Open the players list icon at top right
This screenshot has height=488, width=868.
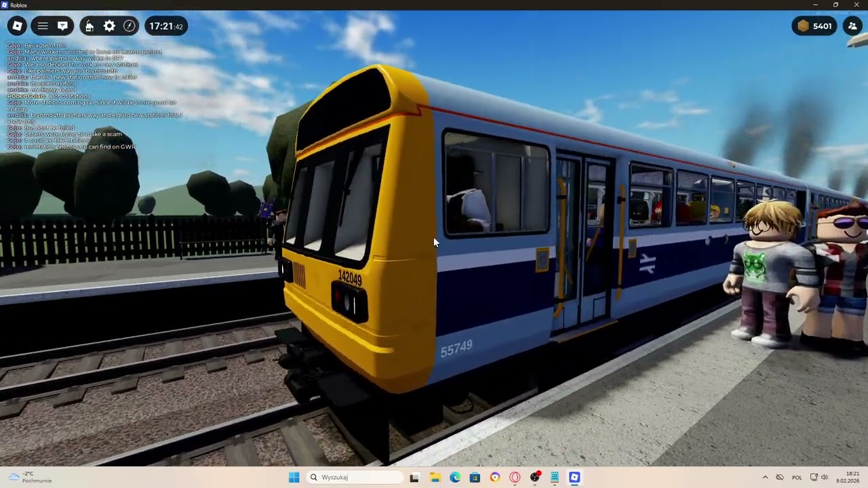[852, 26]
